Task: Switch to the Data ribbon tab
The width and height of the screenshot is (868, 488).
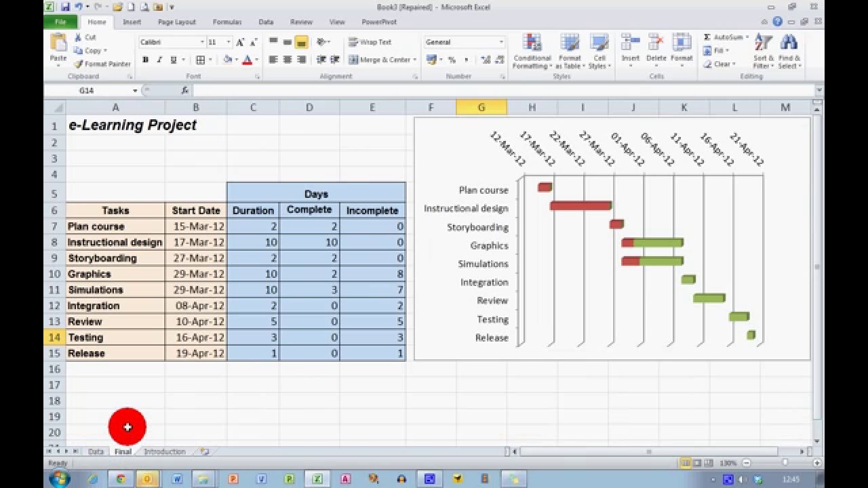Action: pyautogui.click(x=266, y=22)
